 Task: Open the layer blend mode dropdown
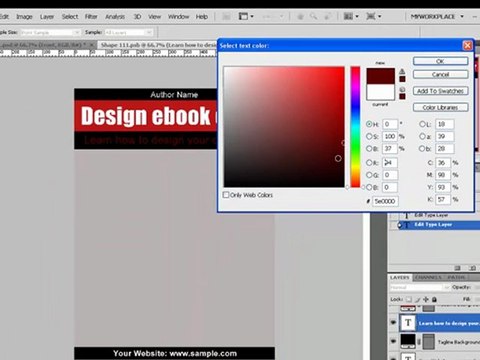[420, 287]
